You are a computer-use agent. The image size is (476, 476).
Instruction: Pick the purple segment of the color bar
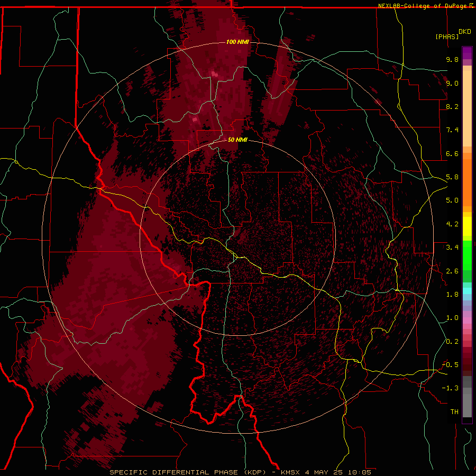tap(467, 53)
